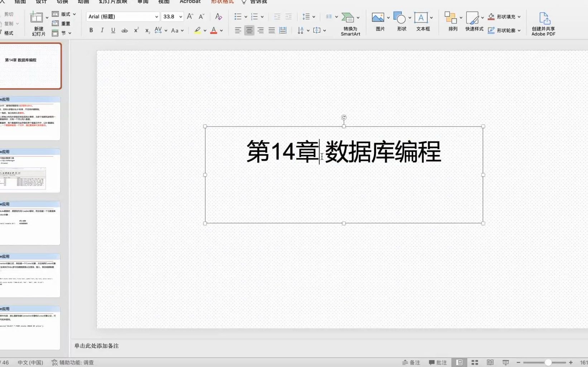Image resolution: width=588 pixels, height=367 pixels.
Task: Select the title slide thumbnail
Action: tap(30, 66)
